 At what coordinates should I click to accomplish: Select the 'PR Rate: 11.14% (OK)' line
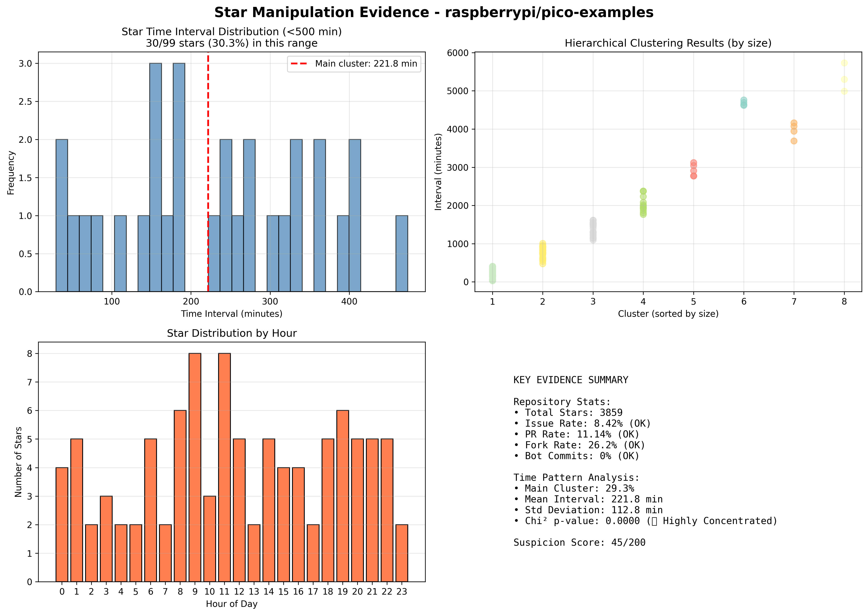(576, 434)
